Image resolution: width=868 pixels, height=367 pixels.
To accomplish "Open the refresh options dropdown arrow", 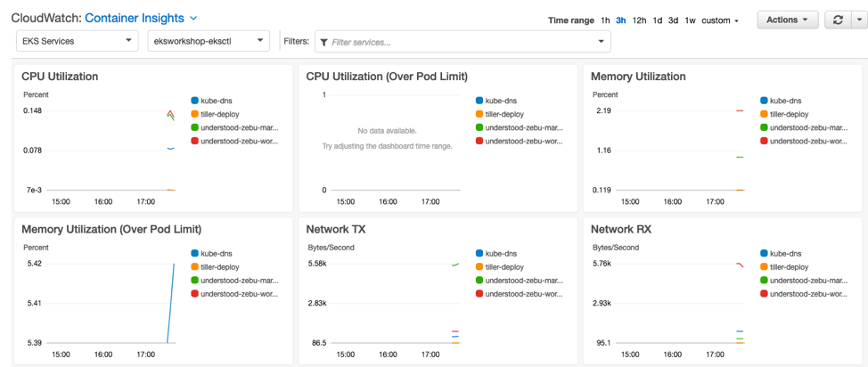I will coord(858,20).
